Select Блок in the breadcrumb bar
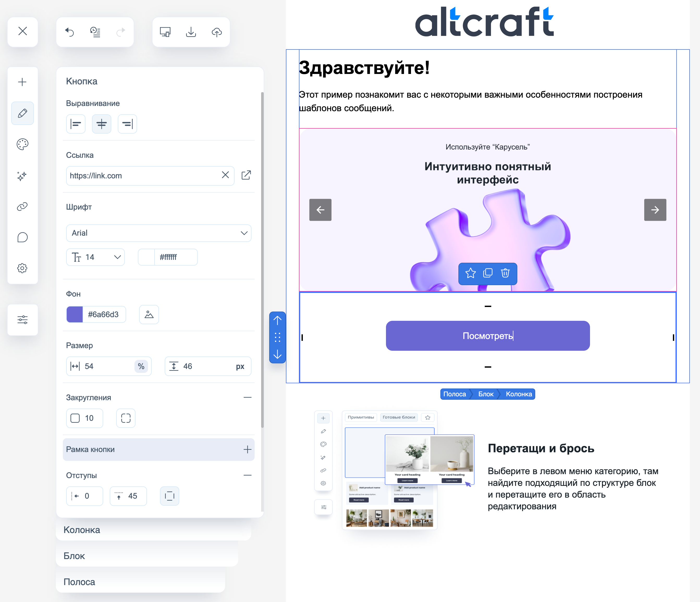Image resolution: width=700 pixels, height=602 pixels. tap(486, 394)
